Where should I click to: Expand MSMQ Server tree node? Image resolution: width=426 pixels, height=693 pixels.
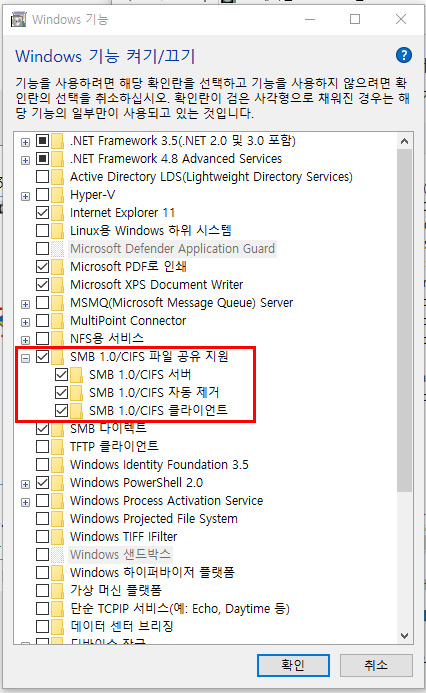click(26, 304)
